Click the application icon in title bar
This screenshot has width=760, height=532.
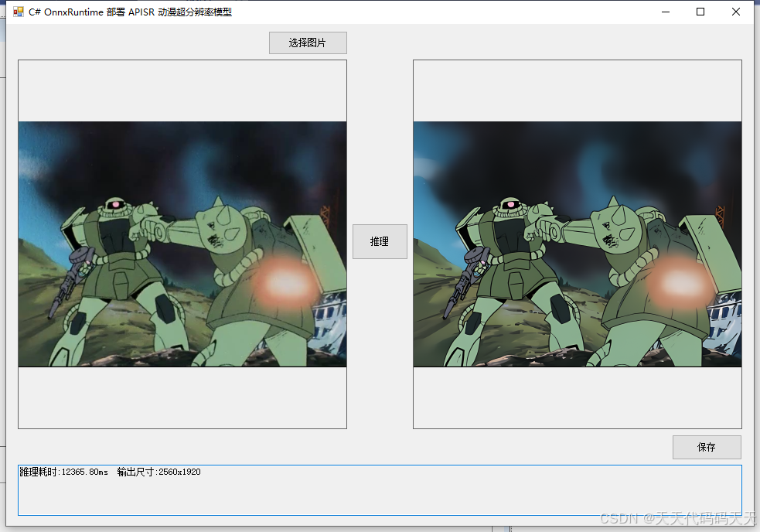pos(19,12)
